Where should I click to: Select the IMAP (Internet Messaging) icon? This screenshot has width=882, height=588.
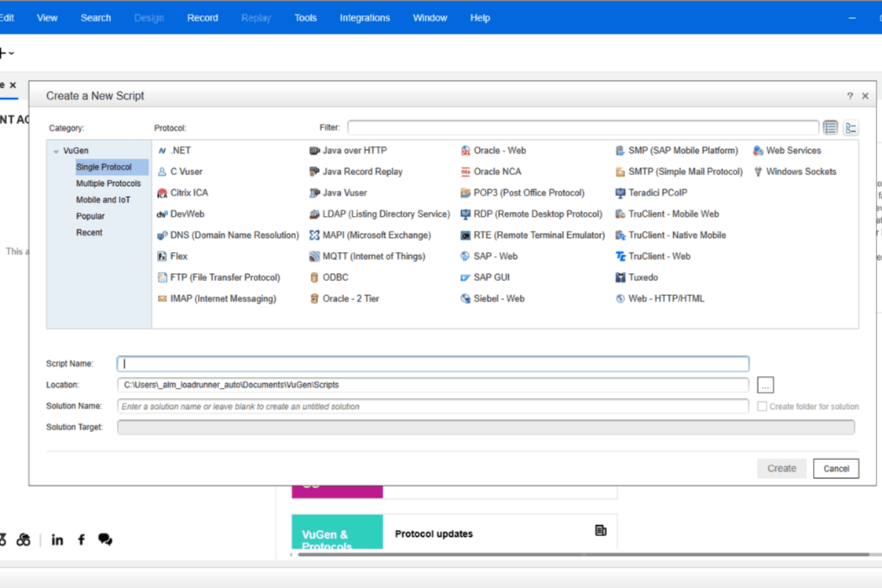click(x=162, y=299)
